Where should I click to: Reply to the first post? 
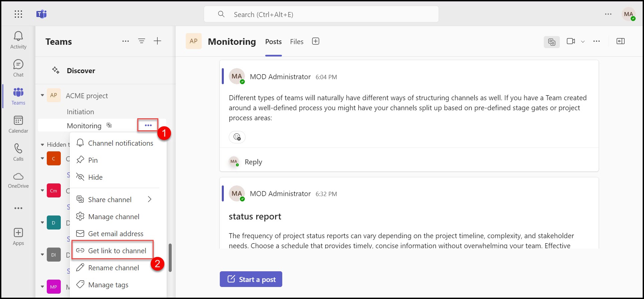[x=253, y=162]
